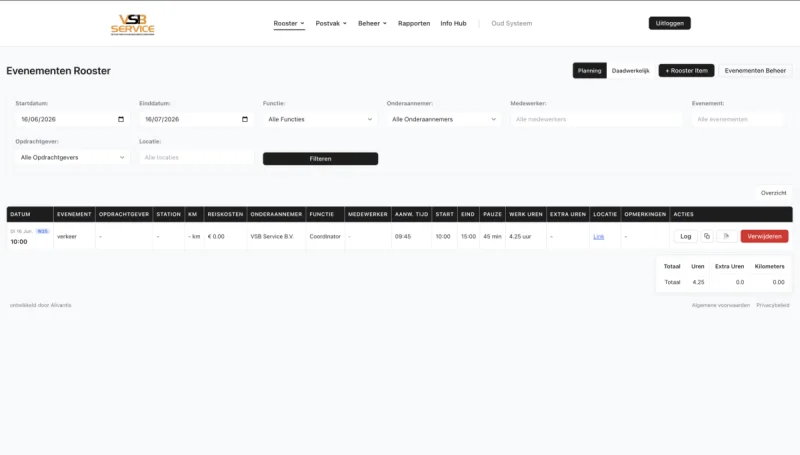The image size is (800, 455).
Task: Click the Filteren button
Action: pyautogui.click(x=320, y=159)
